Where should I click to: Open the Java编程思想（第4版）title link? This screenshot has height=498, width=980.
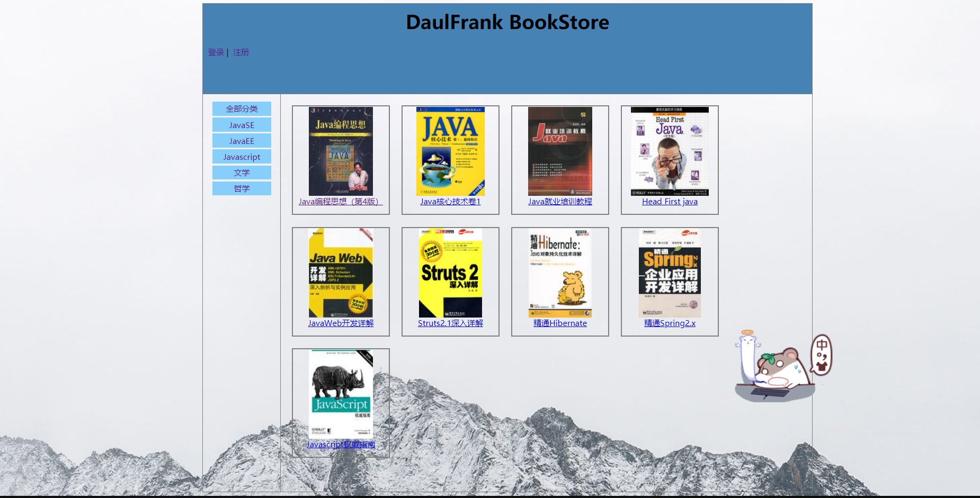coord(341,202)
